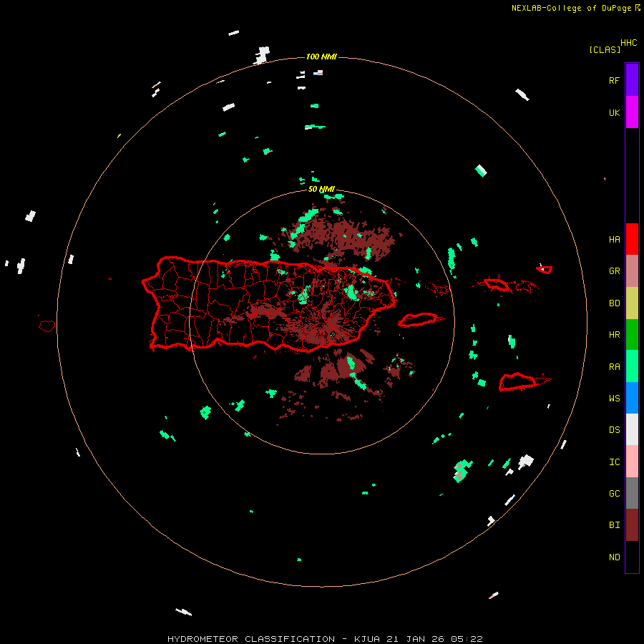The height and width of the screenshot is (644, 644).
Task: Click the 100 NMI range ring label
Action: click(x=321, y=57)
